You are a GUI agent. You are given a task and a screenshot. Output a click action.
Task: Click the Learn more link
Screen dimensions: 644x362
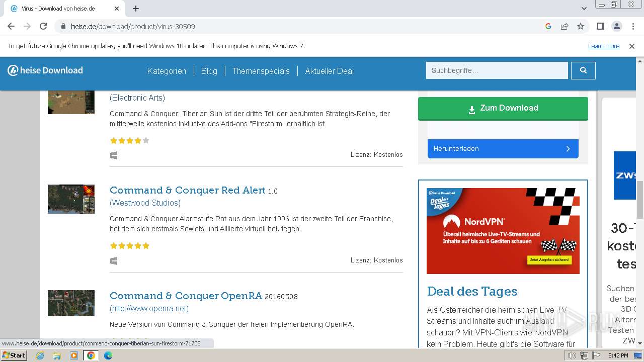pyautogui.click(x=604, y=46)
